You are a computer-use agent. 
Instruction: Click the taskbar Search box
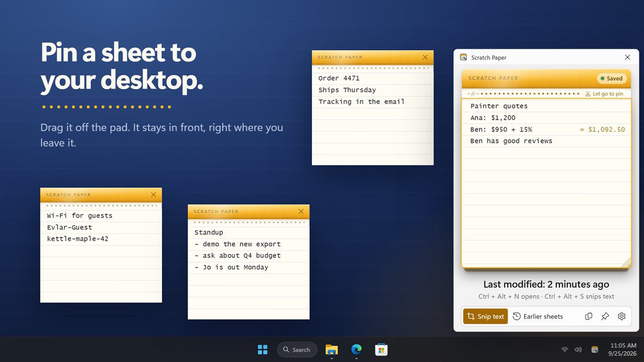pyautogui.click(x=297, y=349)
